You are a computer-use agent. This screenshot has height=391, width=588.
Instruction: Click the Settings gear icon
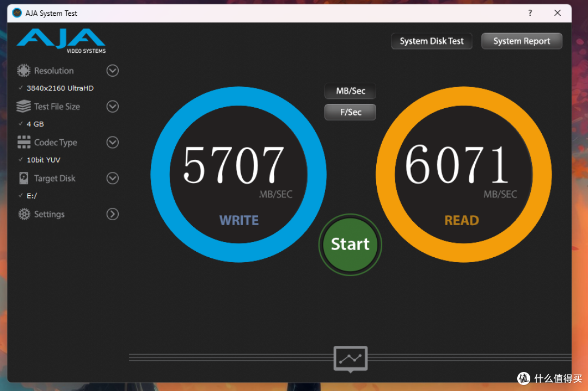[x=23, y=214]
